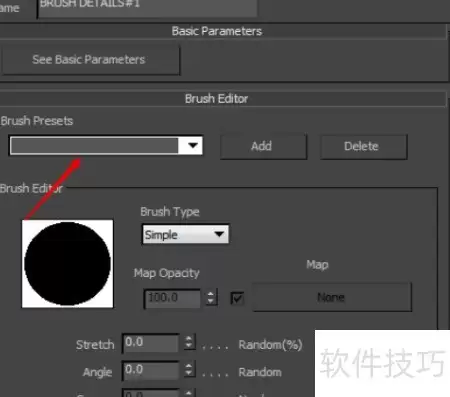Decrease Stretch with down spinner arrow
This screenshot has width=450, height=397.
[x=189, y=346]
